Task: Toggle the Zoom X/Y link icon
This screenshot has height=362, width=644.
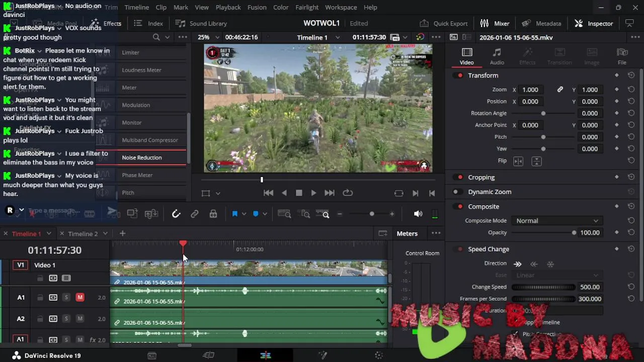Action: [560, 89]
